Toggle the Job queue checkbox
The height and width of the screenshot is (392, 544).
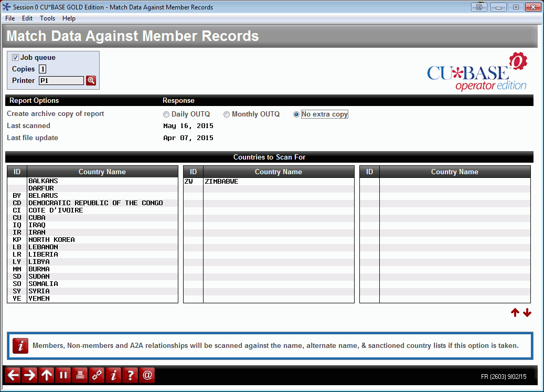coord(15,58)
